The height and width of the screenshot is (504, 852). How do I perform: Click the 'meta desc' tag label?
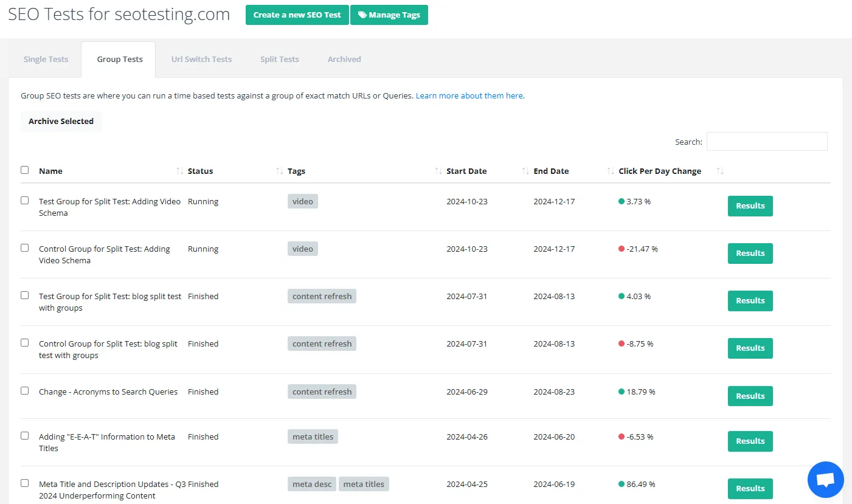[312, 485]
